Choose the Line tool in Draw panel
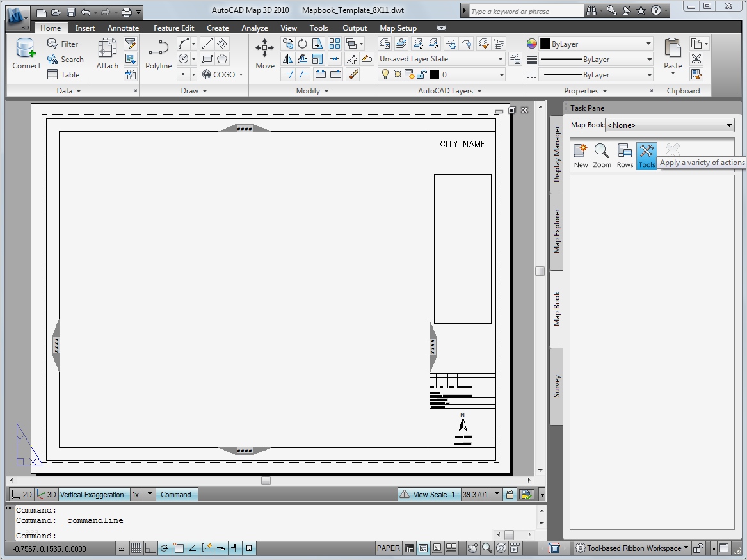The height and width of the screenshot is (560, 747). 207,44
